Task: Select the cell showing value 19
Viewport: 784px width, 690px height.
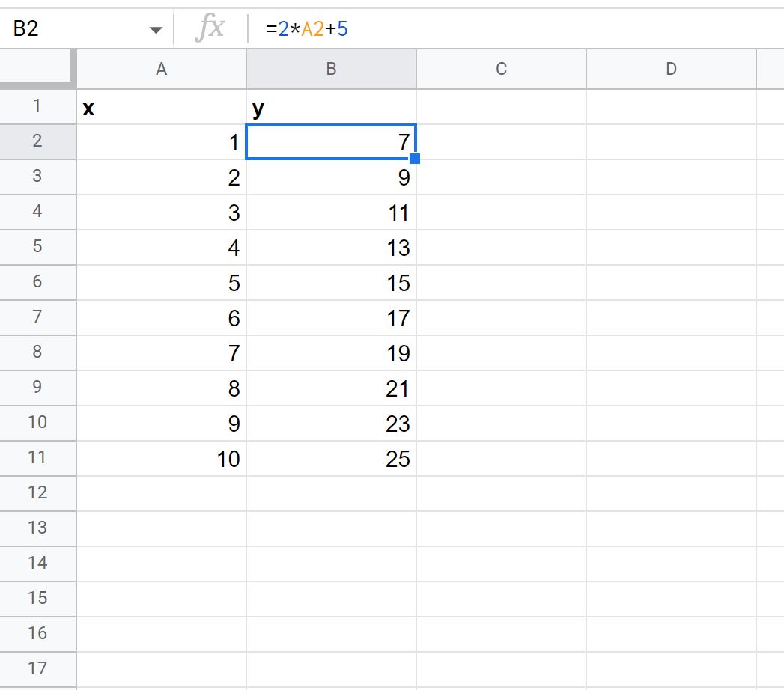Action: coord(330,352)
